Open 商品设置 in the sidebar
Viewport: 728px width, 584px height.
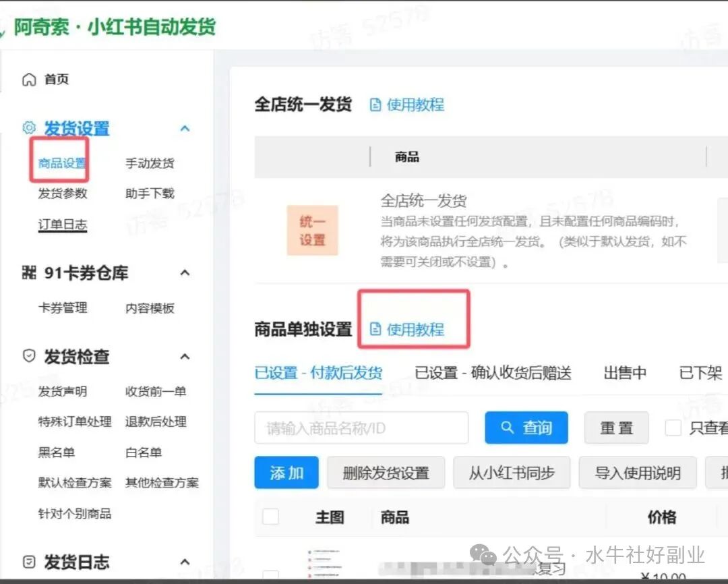(62, 163)
